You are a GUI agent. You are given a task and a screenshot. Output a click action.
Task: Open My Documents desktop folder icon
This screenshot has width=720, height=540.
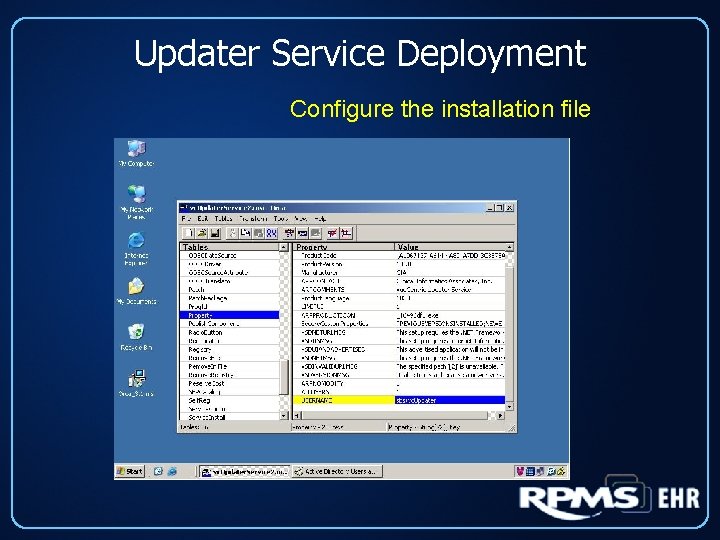136,291
